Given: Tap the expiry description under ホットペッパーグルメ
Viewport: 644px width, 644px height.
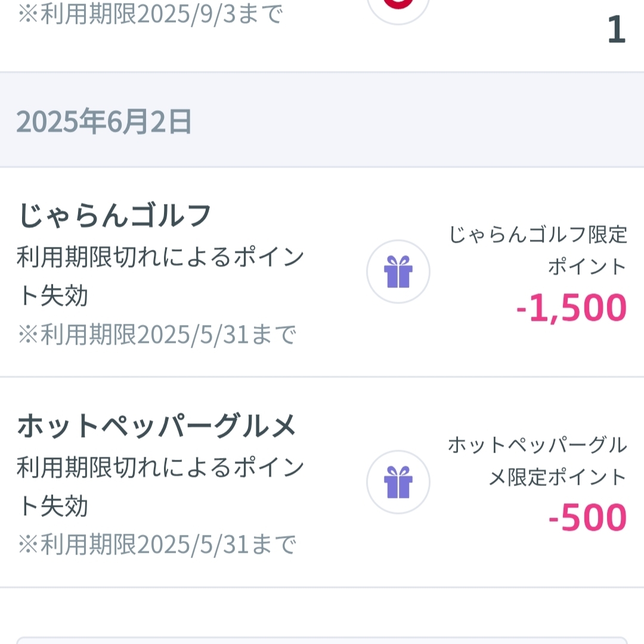Looking at the screenshot, I should point(161,467).
